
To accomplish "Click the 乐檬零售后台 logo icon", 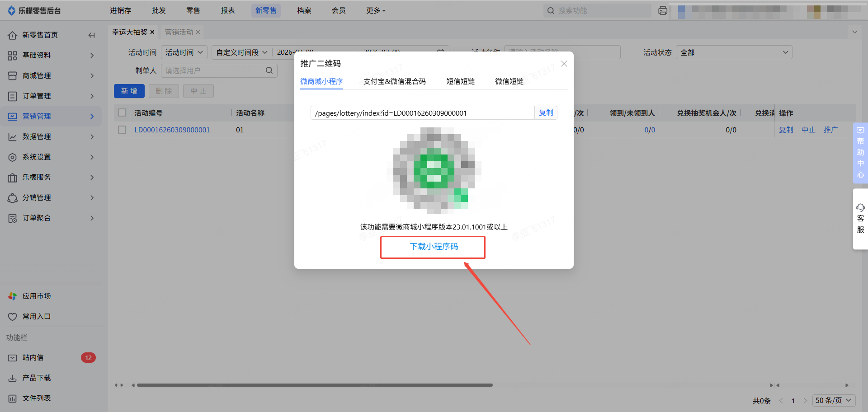I will [x=12, y=10].
